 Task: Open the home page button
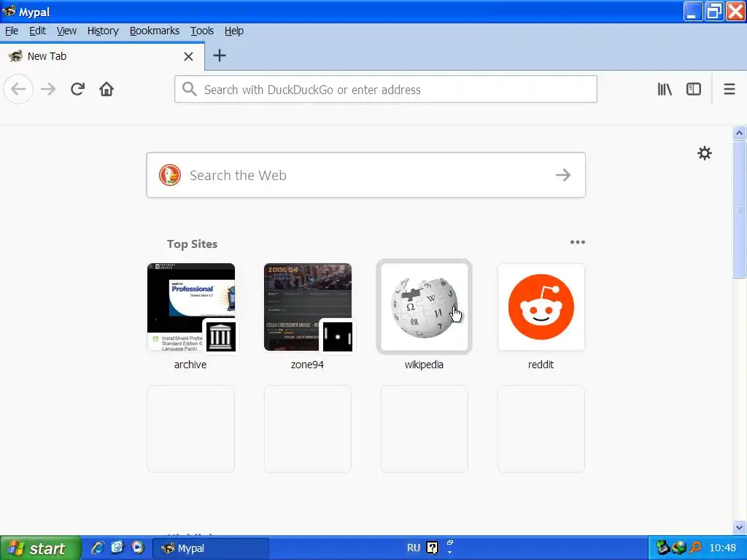(107, 89)
